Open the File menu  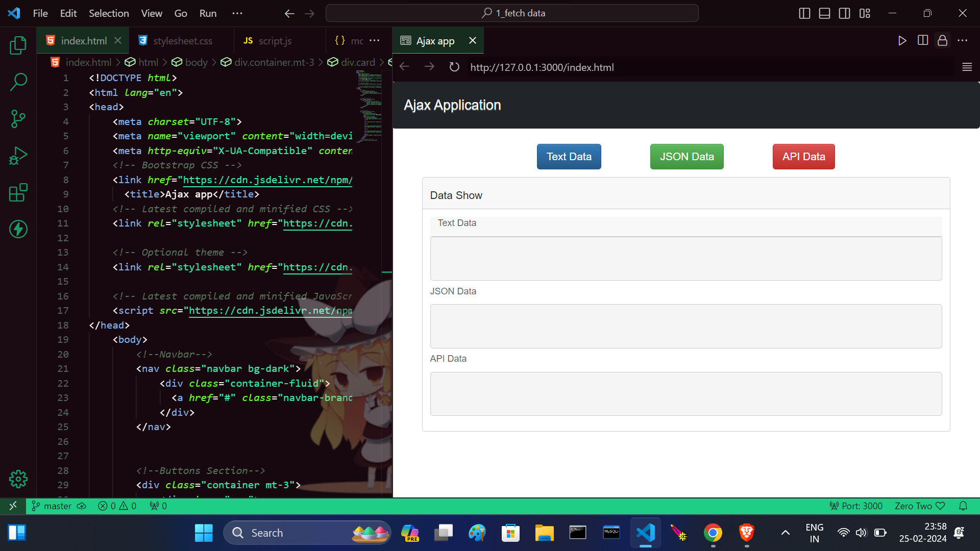click(40, 13)
